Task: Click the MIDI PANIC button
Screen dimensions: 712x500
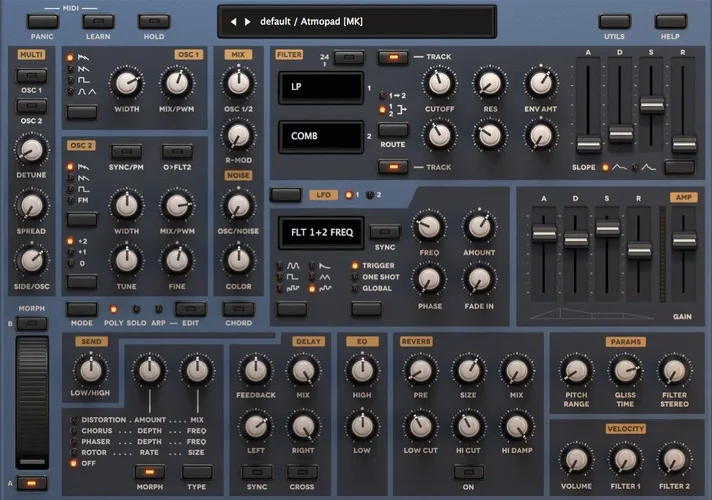Action: pos(43,21)
